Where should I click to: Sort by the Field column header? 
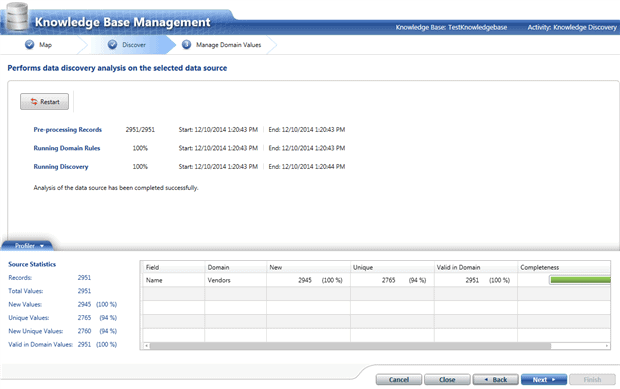coord(173,267)
